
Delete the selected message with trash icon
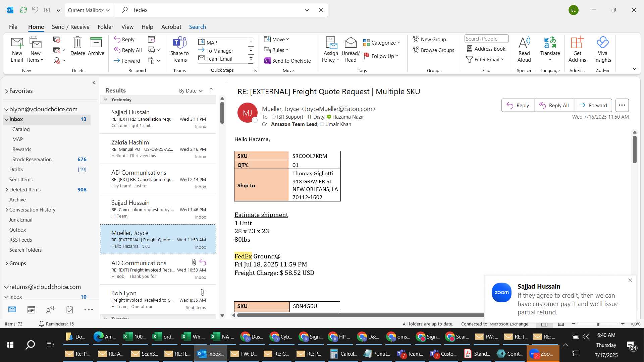point(77,46)
